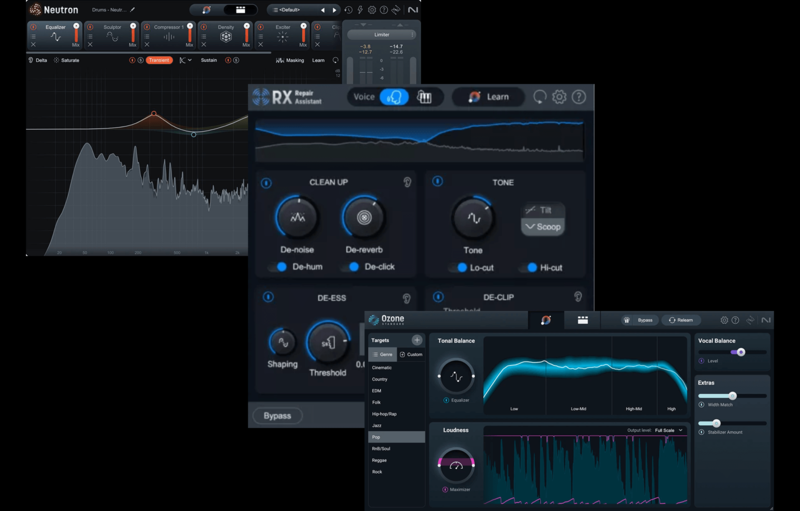This screenshot has width=800, height=511.
Task: Switch to the Custom targets tab in Ozone
Action: tap(411, 354)
